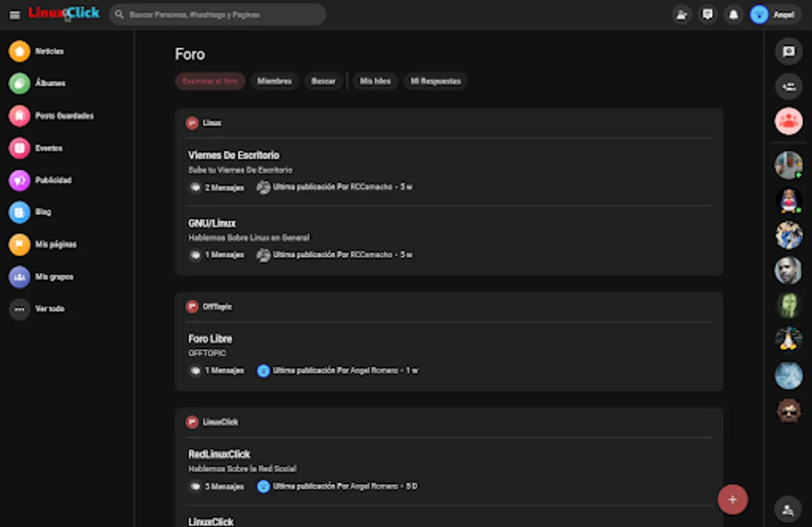Open first contact avatar in right sidebar
This screenshot has width=812, height=527.
(x=789, y=165)
